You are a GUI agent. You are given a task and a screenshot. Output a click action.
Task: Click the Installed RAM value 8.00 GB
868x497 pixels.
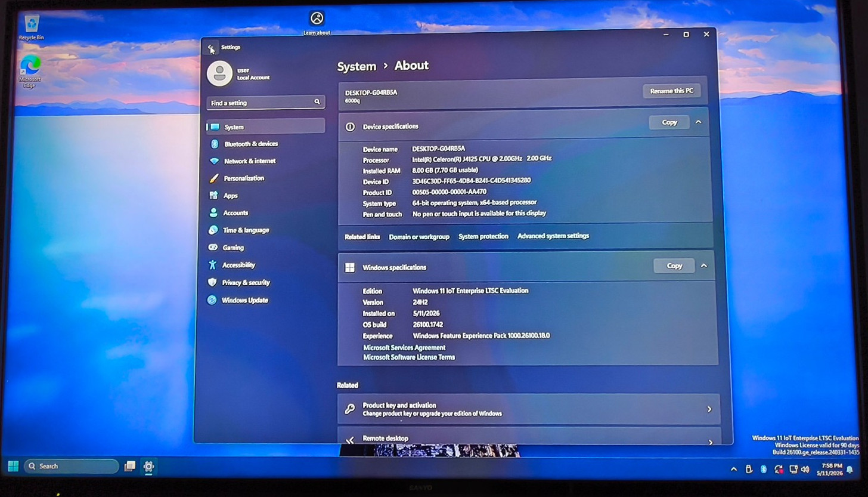click(445, 170)
